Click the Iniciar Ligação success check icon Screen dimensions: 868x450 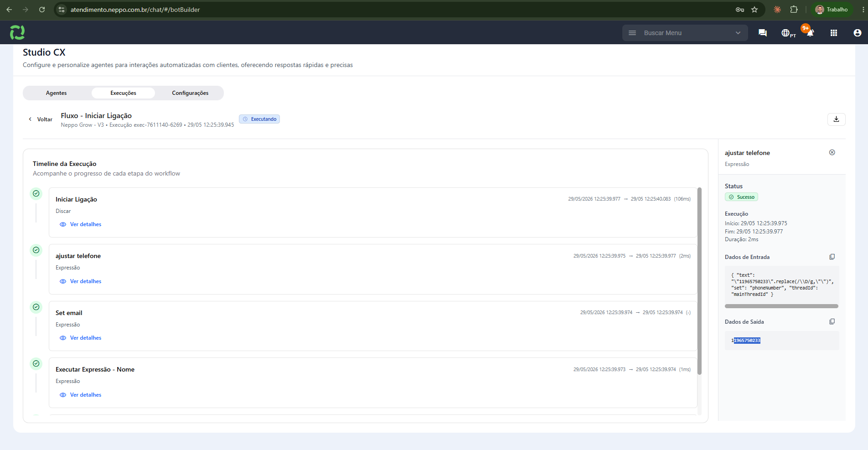36,193
